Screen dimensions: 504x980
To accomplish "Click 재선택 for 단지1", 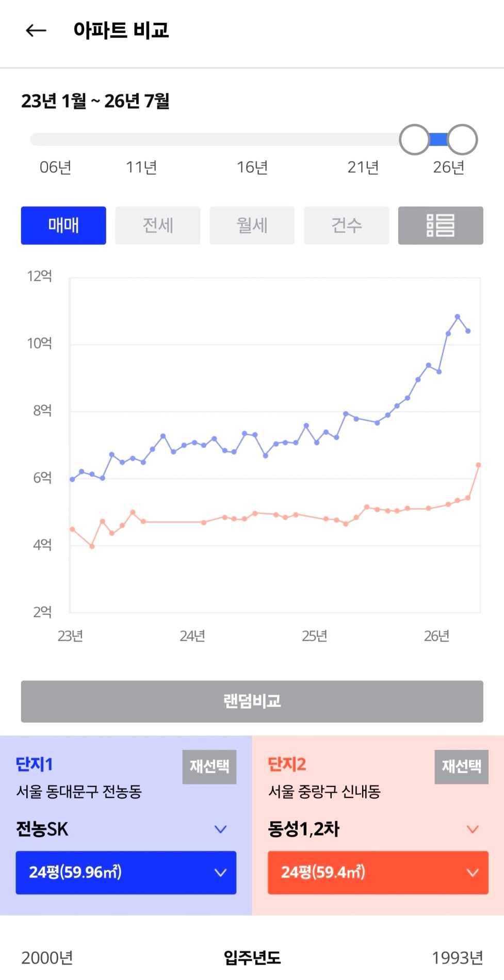I will coord(209,766).
